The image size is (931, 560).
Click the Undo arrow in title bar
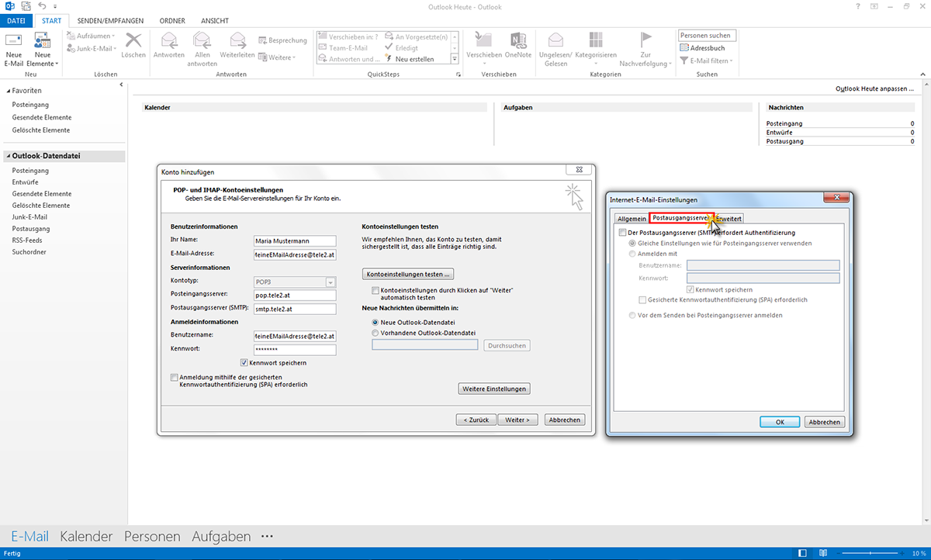pos(41,6)
